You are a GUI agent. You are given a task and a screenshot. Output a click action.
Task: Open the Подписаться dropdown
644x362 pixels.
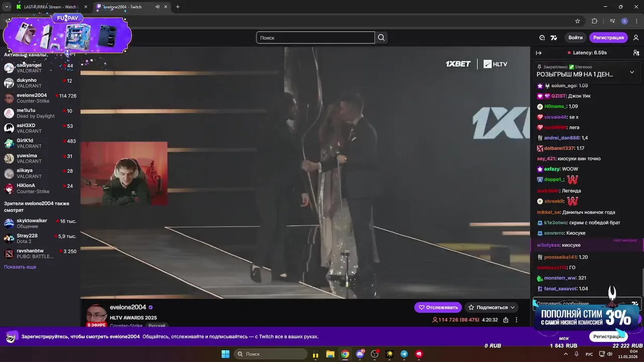[491, 307]
